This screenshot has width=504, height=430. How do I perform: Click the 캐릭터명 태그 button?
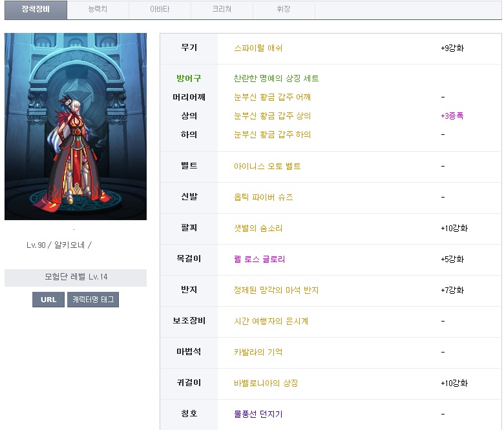(93, 300)
